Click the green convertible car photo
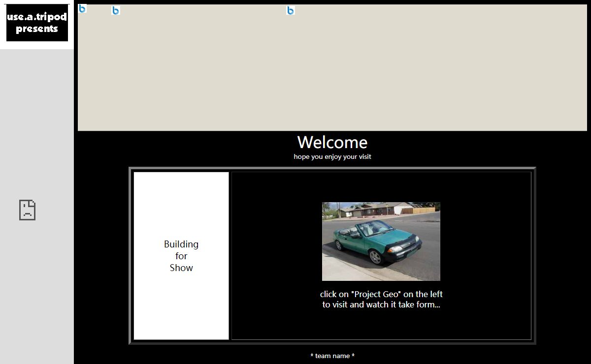The image size is (591, 364). click(381, 242)
